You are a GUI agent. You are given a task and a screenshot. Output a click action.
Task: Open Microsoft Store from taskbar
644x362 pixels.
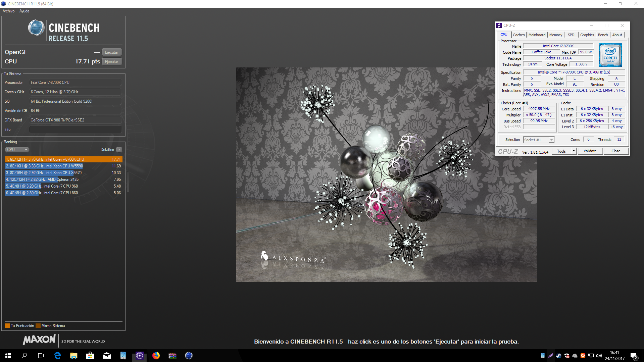coord(90,356)
